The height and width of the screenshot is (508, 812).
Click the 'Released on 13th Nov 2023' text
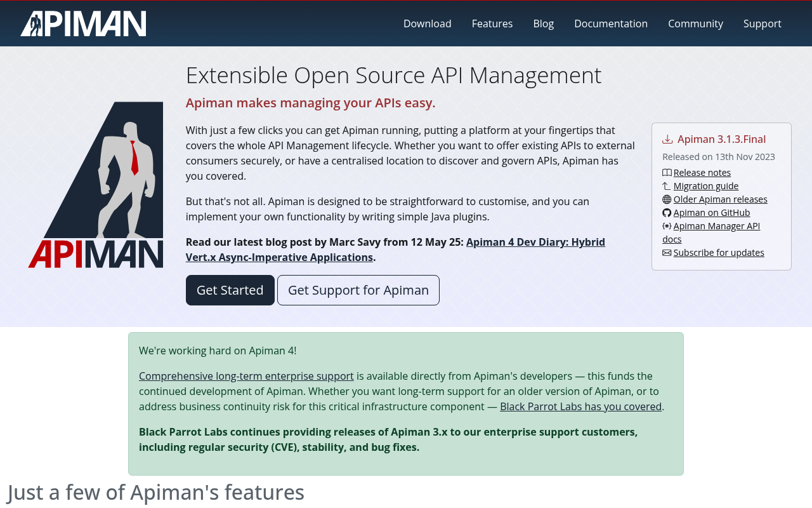tap(719, 157)
